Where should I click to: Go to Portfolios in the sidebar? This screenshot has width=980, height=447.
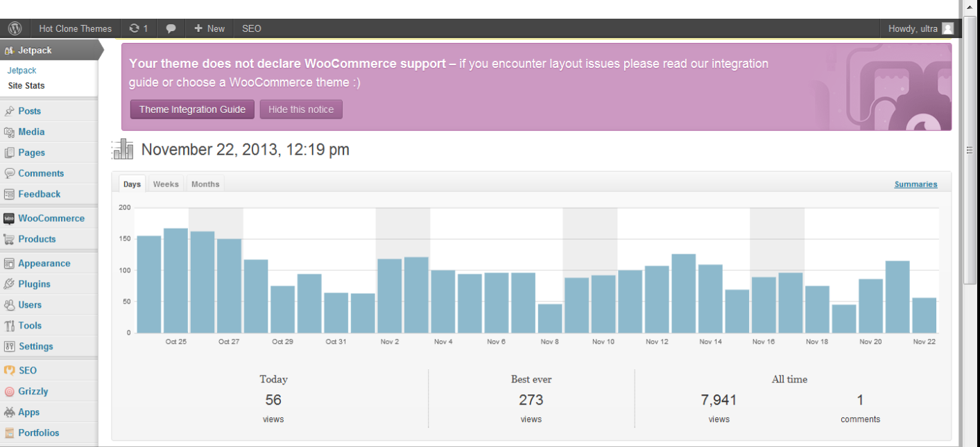point(39,433)
